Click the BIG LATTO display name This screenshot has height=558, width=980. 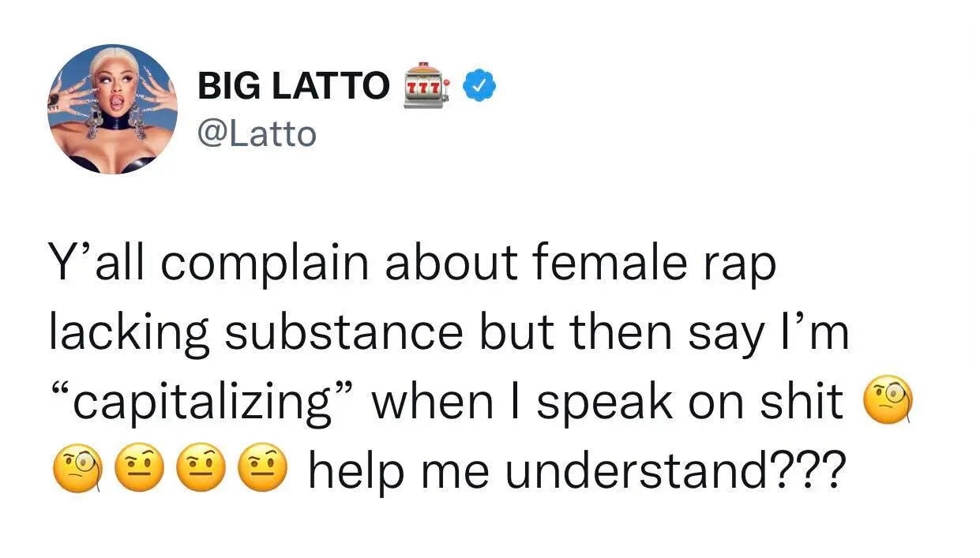point(293,85)
